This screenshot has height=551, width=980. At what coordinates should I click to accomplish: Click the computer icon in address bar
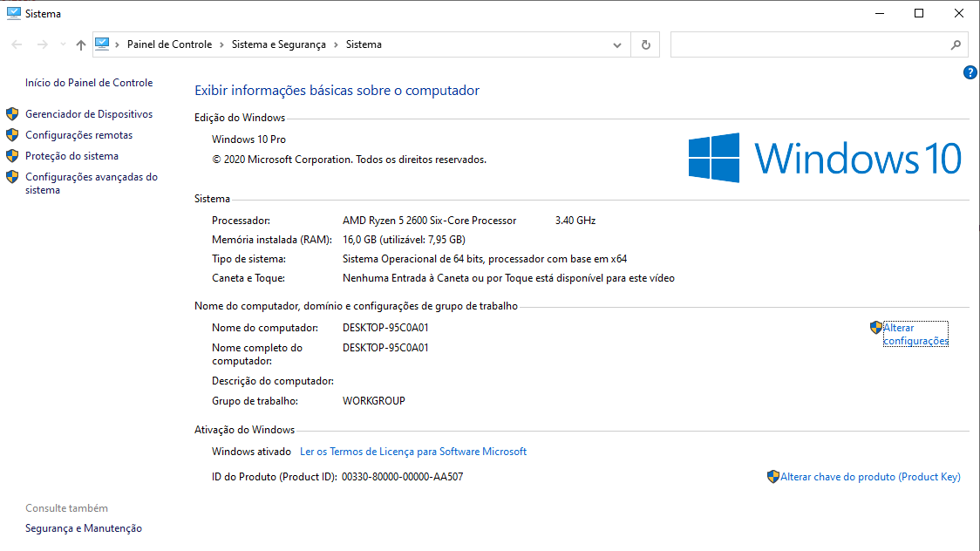coord(102,44)
